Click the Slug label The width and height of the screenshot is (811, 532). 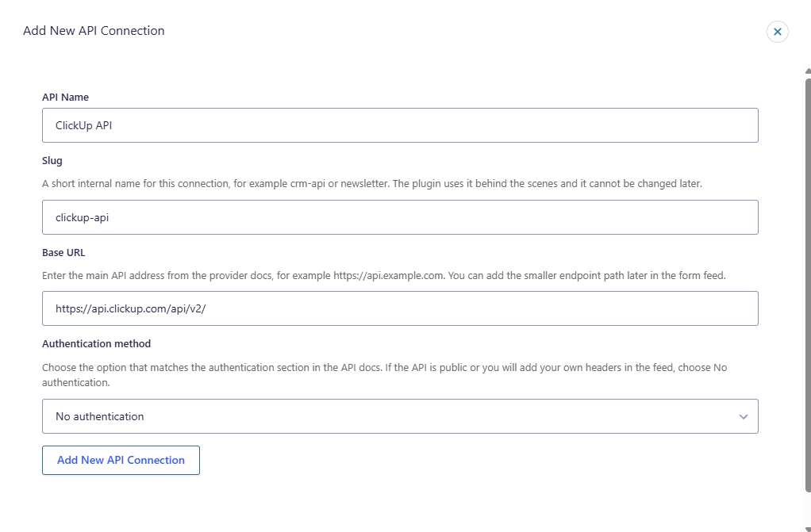pos(52,161)
